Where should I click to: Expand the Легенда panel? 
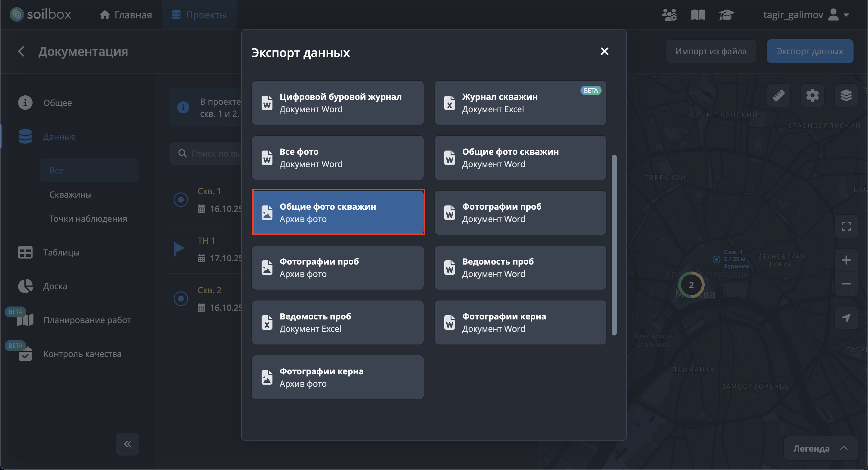click(820, 448)
